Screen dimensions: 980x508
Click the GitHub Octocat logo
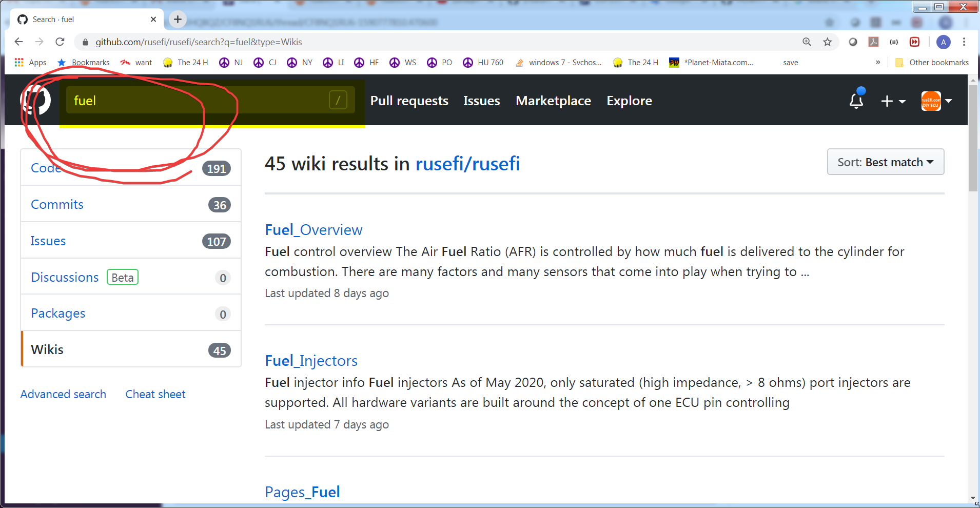tap(35, 100)
